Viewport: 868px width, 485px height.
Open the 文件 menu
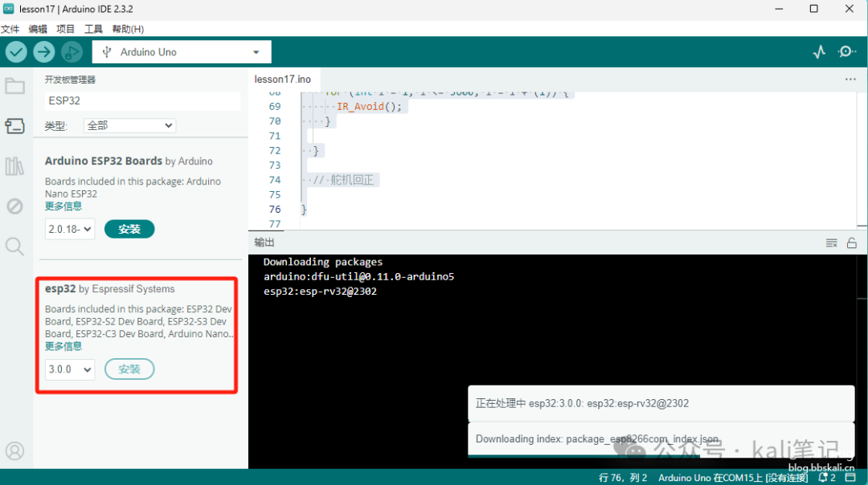[x=10, y=29]
